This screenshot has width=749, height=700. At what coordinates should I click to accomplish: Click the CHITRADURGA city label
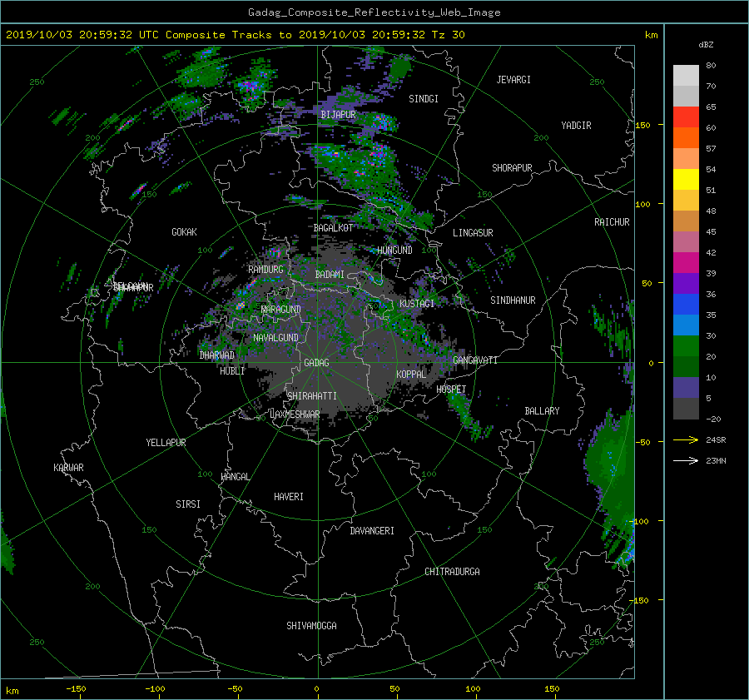[452, 572]
